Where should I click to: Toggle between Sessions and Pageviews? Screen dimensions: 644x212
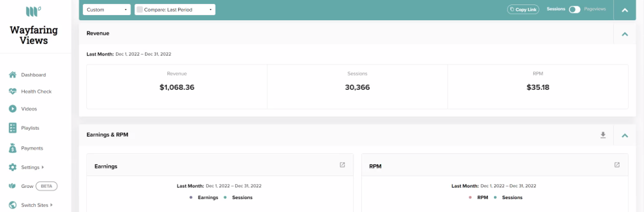coord(574,10)
